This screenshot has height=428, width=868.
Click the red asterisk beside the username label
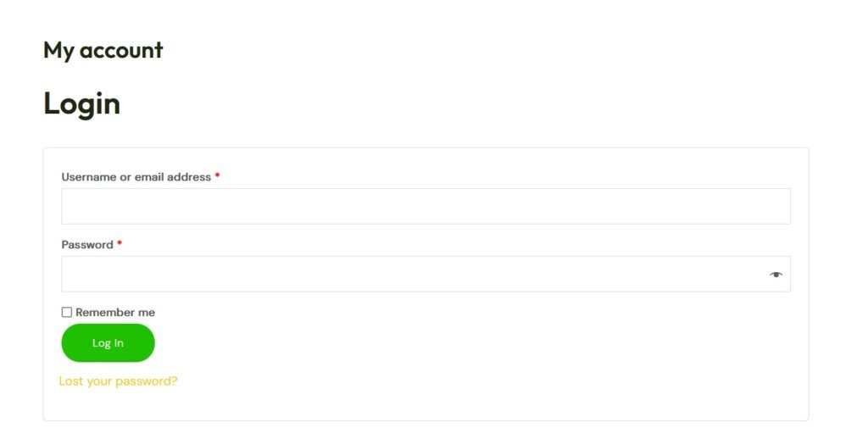[x=217, y=176]
